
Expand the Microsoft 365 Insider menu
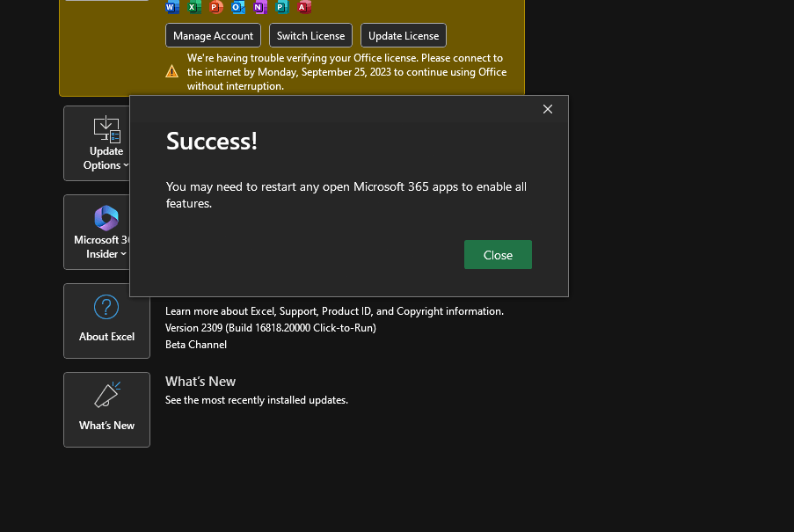(98, 232)
